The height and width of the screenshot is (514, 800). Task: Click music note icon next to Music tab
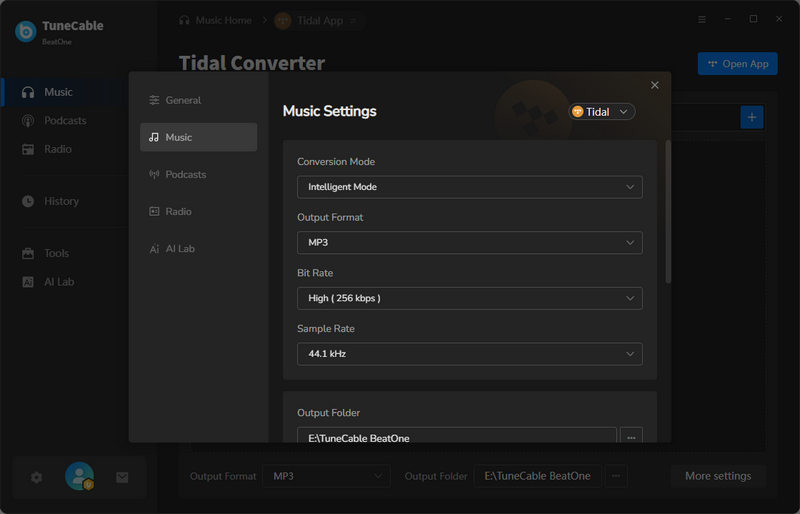pos(154,137)
